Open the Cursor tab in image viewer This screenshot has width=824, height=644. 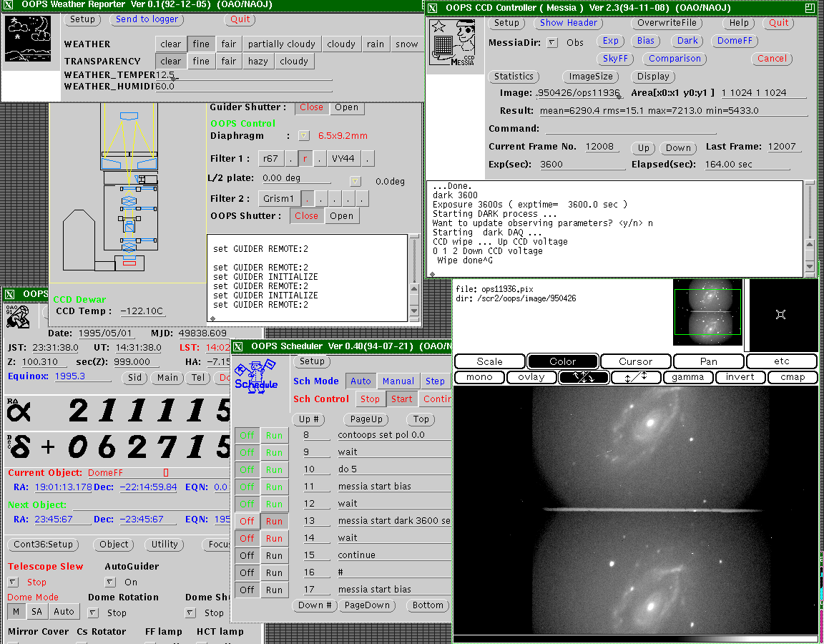click(x=635, y=361)
